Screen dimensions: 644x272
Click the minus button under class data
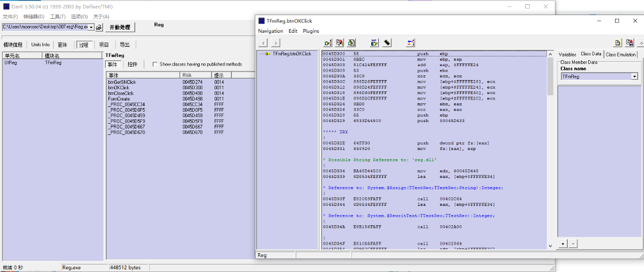pyautogui.click(x=573, y=244)
